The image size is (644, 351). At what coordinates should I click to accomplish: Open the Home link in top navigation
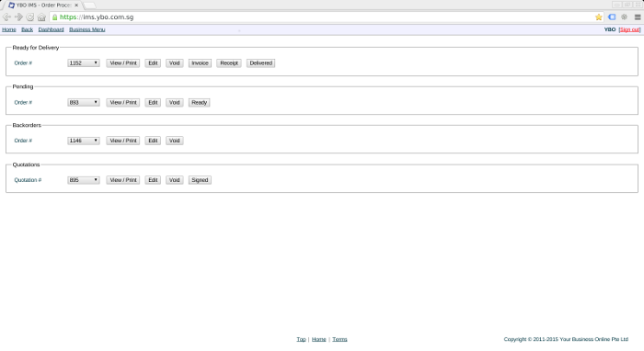click(x=9, y=29)
